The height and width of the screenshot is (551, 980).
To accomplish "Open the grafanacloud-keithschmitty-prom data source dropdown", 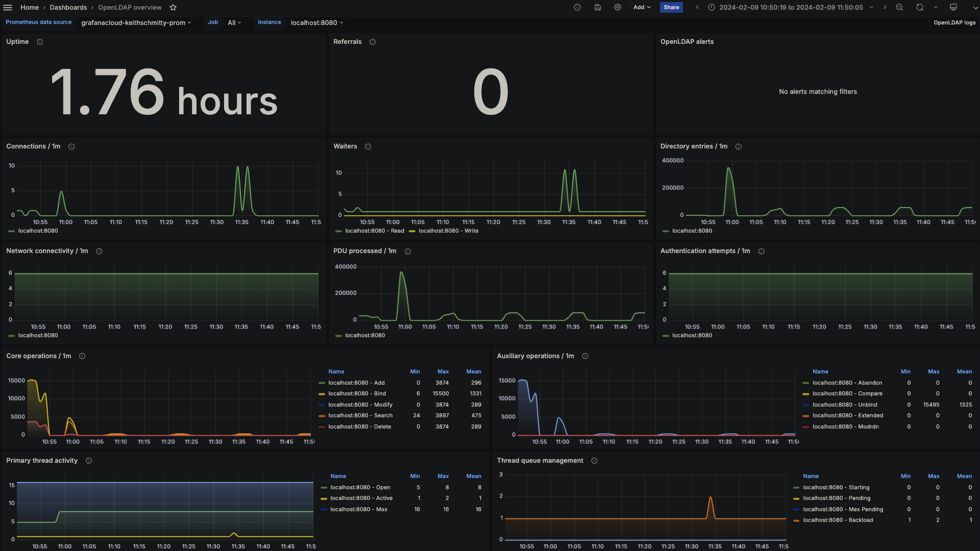I will (136, 22).
